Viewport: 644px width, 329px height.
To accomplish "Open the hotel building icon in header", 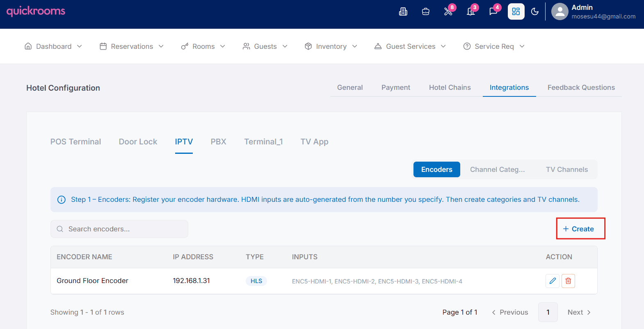I will (403, 11).
